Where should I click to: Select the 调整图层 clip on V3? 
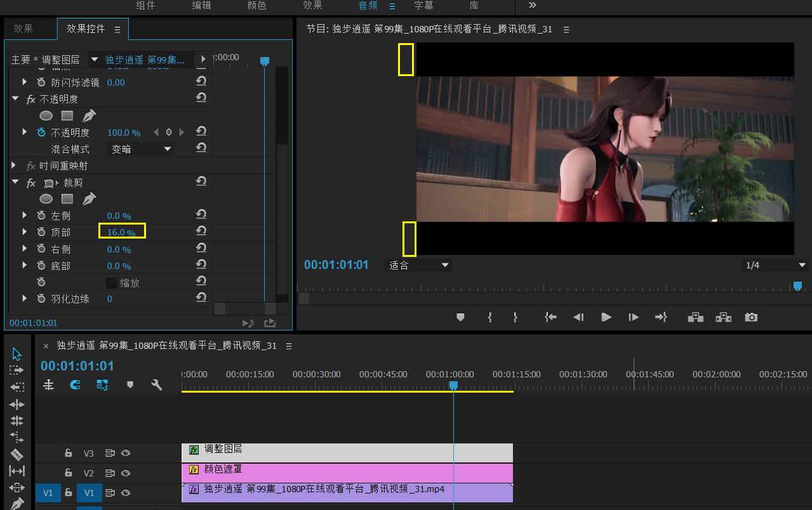(347, 453)
